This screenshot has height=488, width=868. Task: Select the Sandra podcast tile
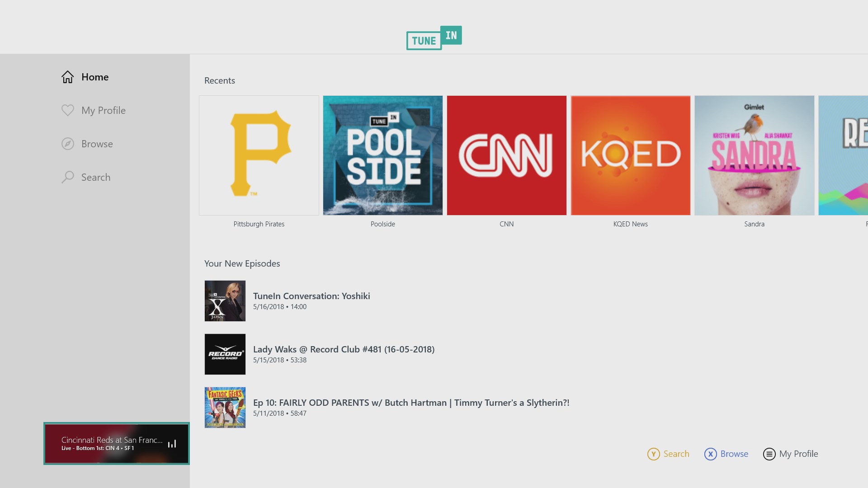click(x=754, y=155)
